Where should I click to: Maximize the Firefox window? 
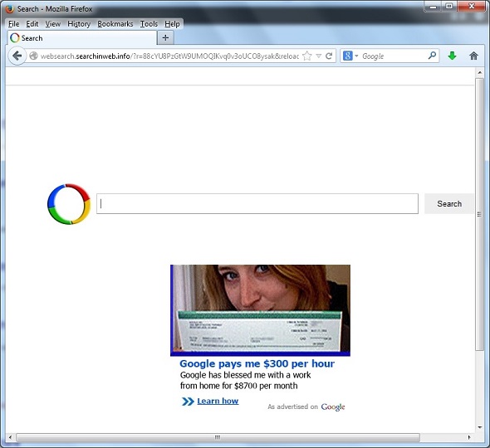(x=449, y=7)
